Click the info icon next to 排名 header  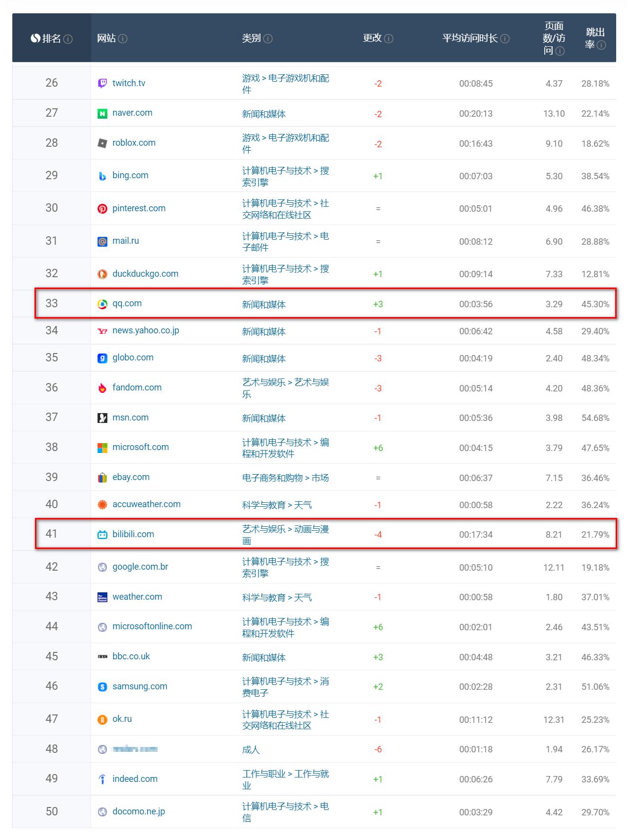[x=68, y=39]
